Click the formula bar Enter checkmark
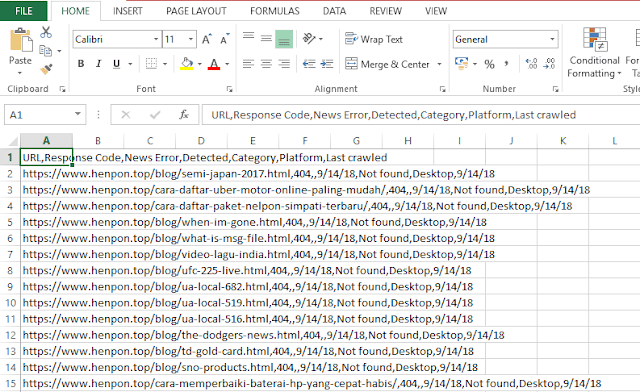 pyautogui.click(x=155, y=115)
